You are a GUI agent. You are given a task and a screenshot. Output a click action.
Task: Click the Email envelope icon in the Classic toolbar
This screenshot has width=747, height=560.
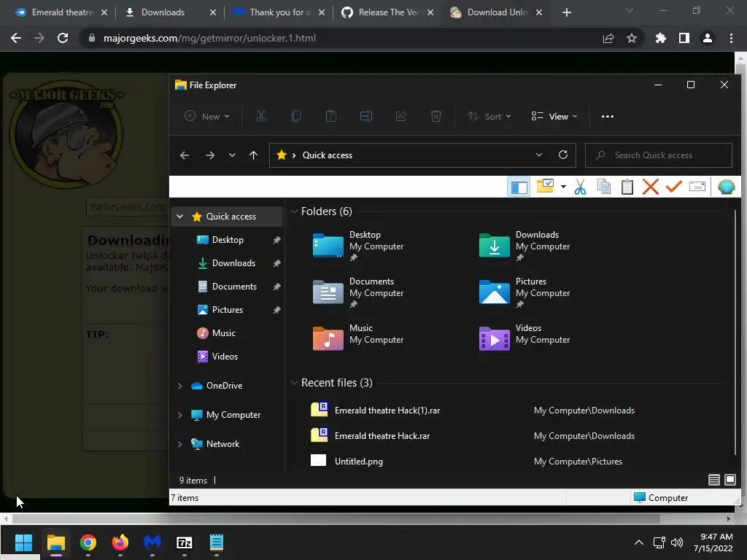tap(697, 186)
